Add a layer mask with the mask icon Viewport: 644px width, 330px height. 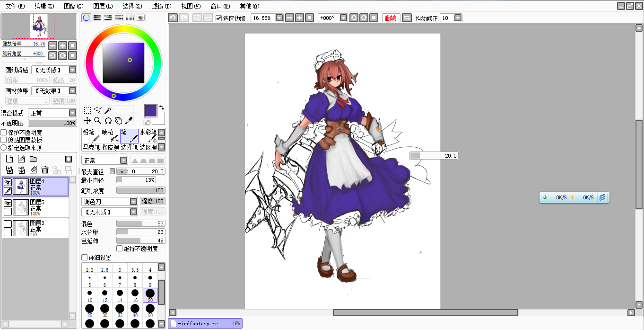point(69,159)
